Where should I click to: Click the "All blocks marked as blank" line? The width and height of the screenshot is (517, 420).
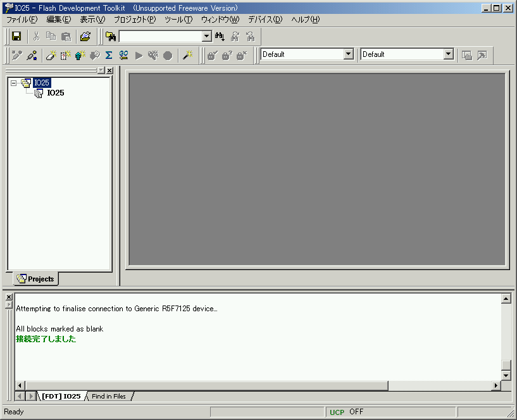(x=59, y=329)
